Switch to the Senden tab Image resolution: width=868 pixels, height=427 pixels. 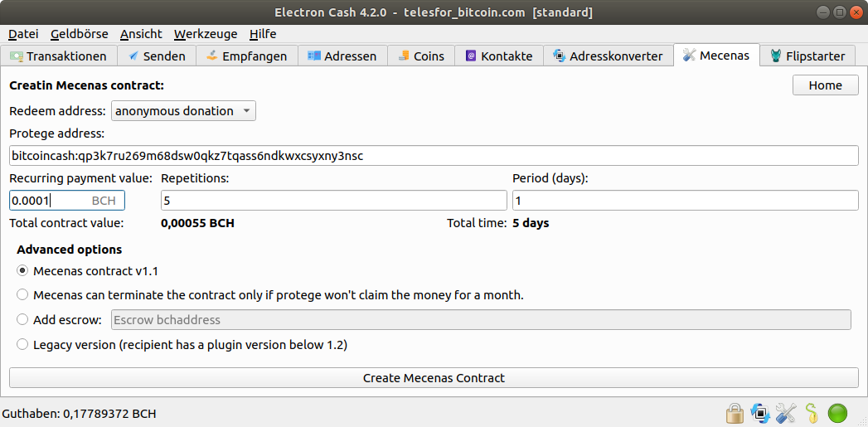click(156, 56)
